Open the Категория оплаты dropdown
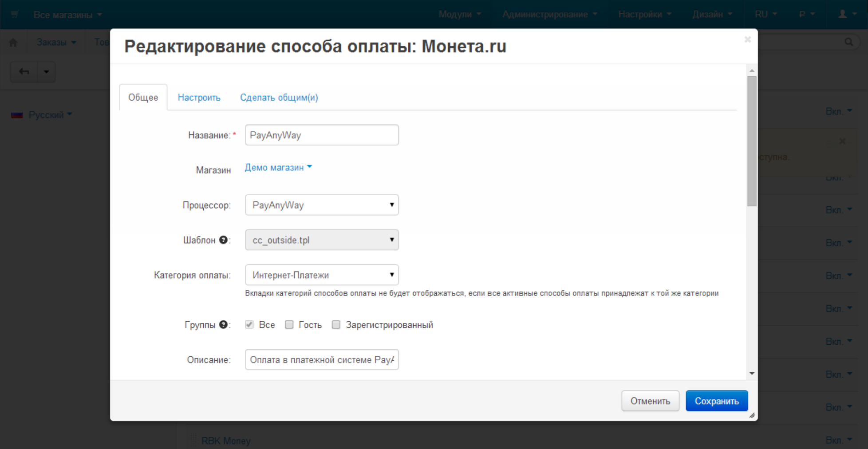 (x=322, y=275)
